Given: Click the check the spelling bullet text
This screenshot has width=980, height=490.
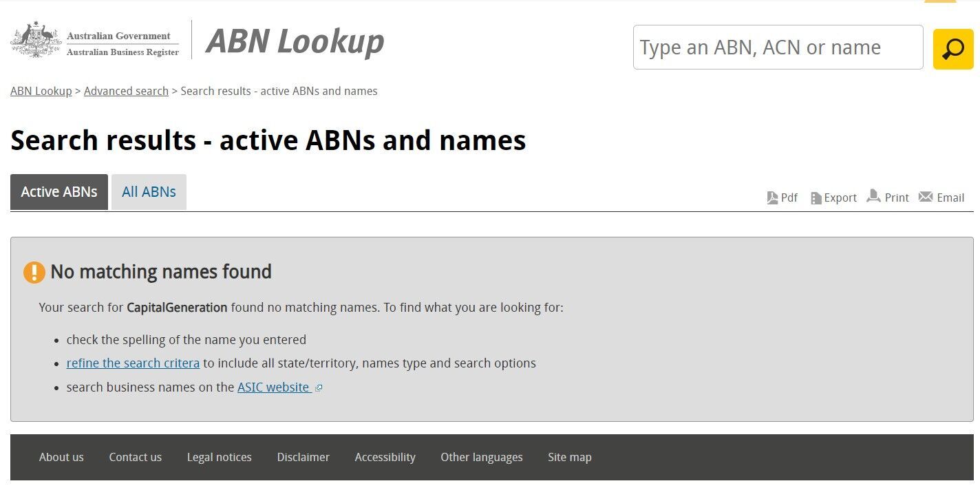Looking at the screenshot, I should click(187, 340).
